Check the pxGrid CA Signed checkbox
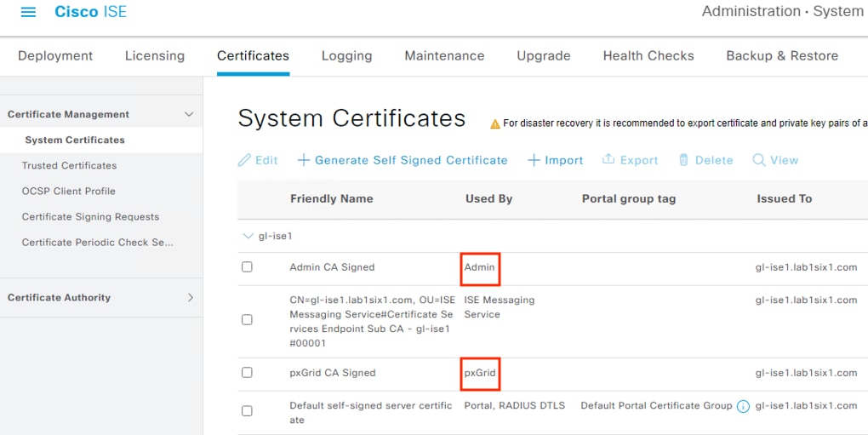The height and width of the screenshot is (435, 868). 247,373
